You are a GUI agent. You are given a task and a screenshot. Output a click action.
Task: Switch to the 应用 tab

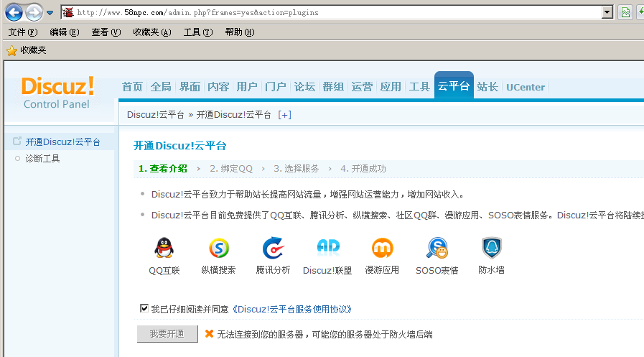pyautogui.click(x=391, y=87)
